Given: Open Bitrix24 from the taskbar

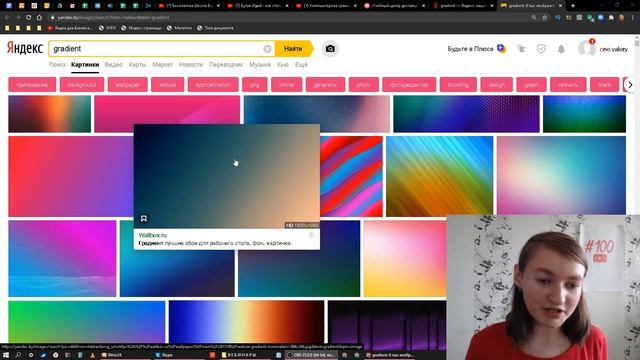Looking at the screenshot, I should click(112, 355).
